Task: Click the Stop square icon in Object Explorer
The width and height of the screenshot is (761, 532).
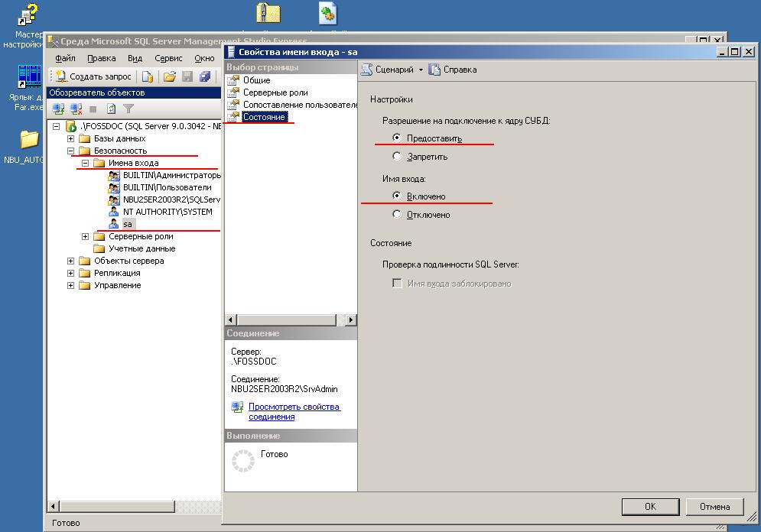Action: click(93, 109)
